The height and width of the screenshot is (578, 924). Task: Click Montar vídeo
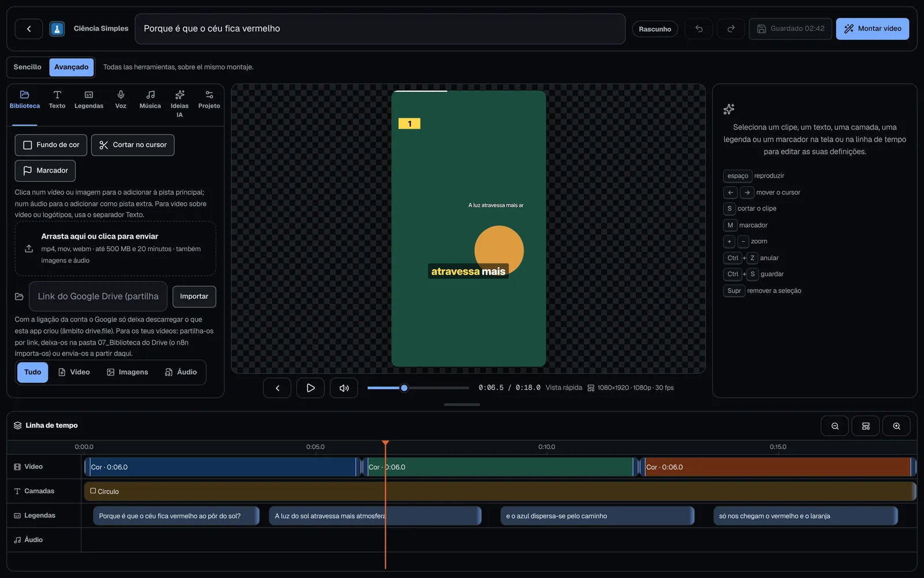[873, 29]
